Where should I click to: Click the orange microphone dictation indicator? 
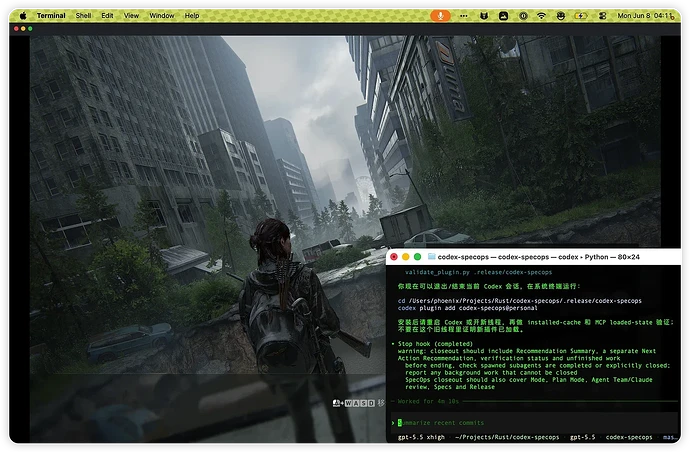[x=440, y=15]
